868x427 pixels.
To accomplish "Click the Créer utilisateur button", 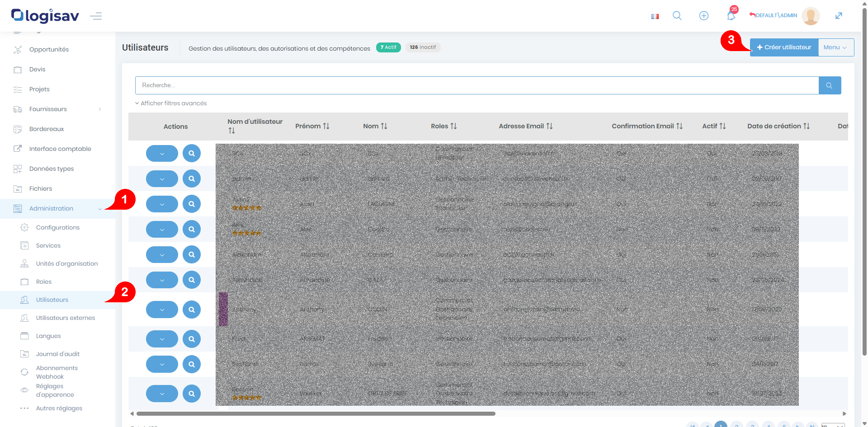I will click(784, 47).
